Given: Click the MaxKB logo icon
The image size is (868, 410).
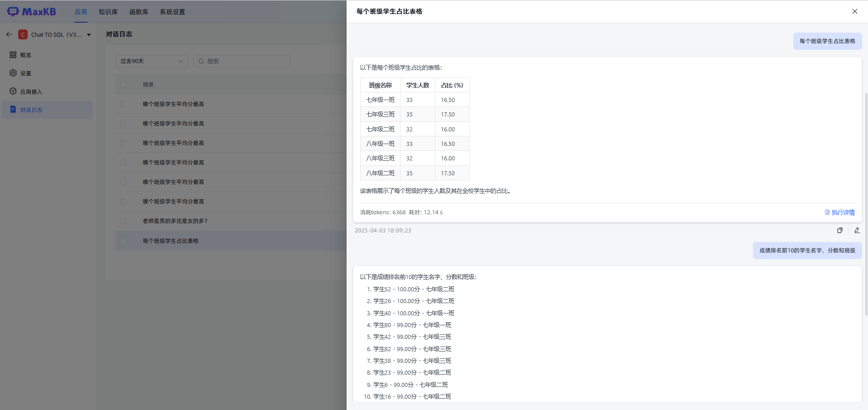Looking at the screenshot, I should (13, 11).
